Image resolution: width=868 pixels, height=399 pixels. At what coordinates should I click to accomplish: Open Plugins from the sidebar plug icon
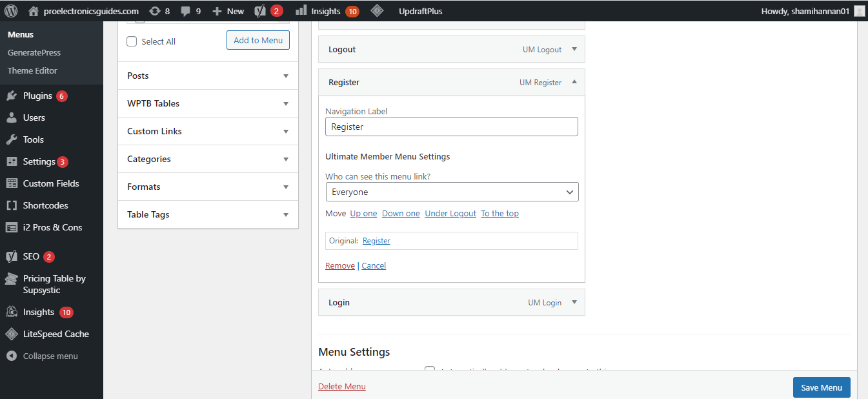coord(12,96)
